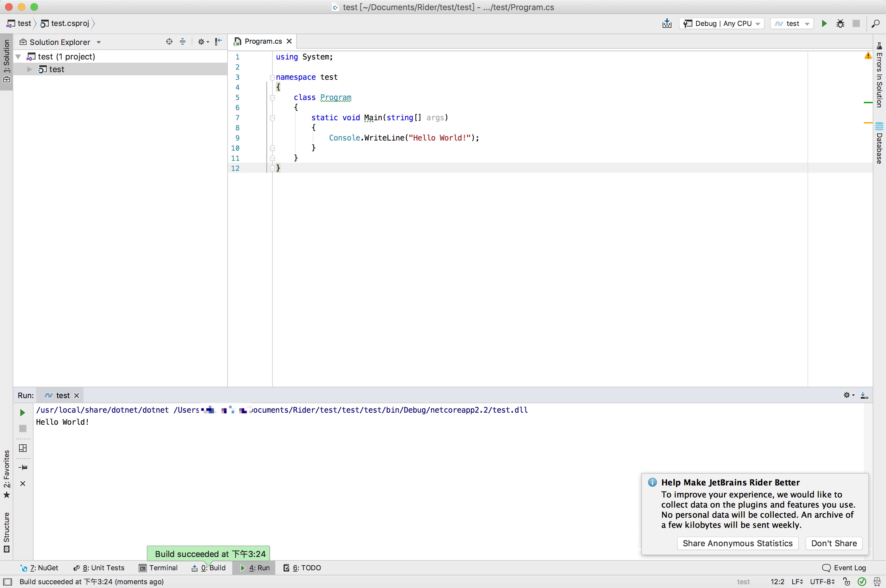Rerun the program from Run panel

22,412
